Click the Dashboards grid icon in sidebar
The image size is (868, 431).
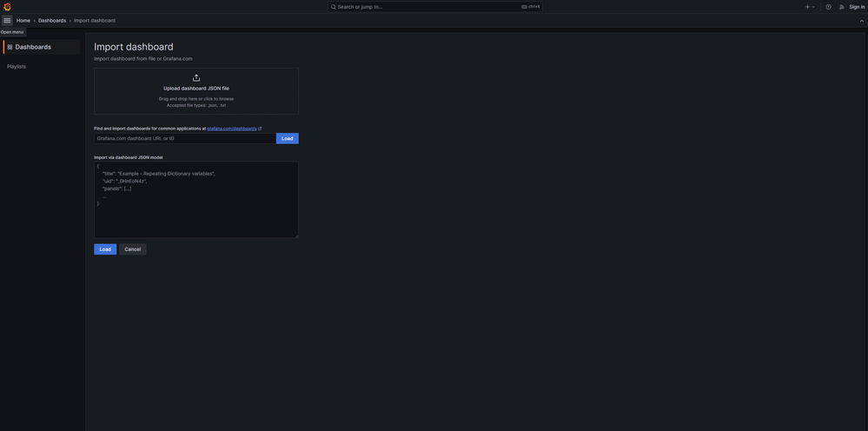point(10,47)
